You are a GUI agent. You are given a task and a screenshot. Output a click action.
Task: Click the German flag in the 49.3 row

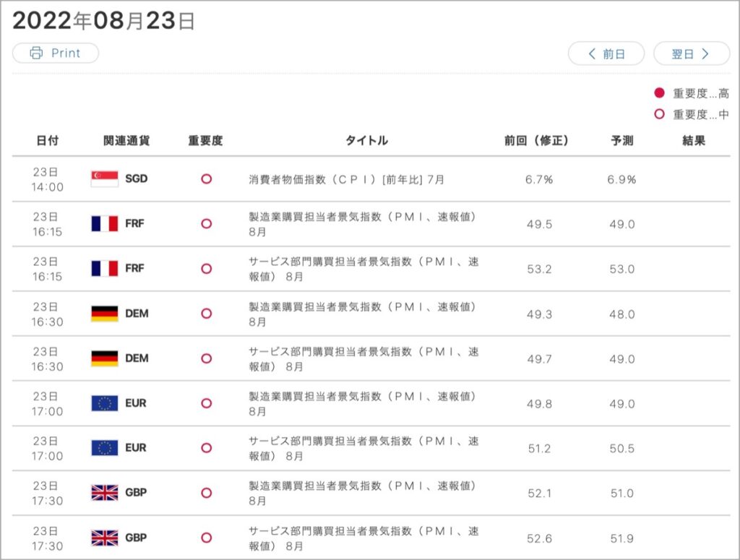pyautogui.click(x=104, y=314)
